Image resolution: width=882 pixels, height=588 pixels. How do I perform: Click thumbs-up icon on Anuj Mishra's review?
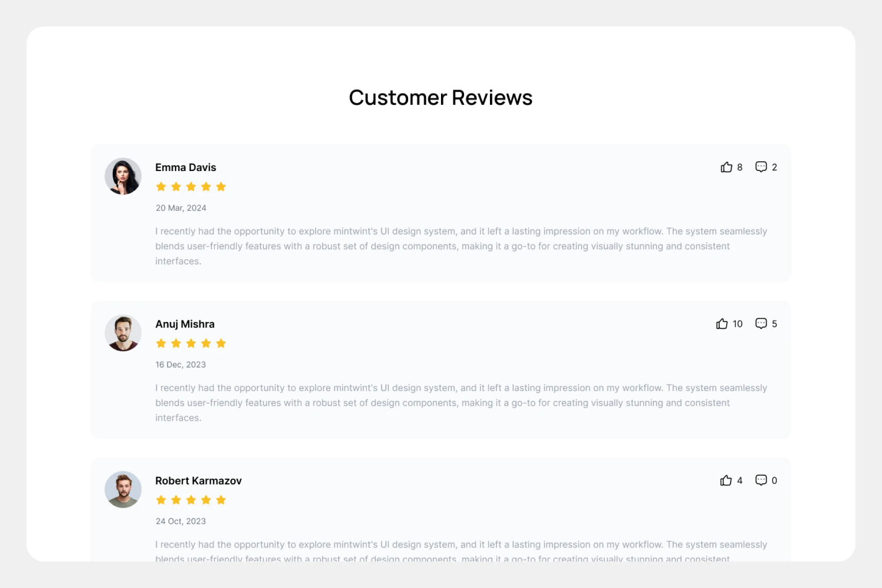[722, 324]
